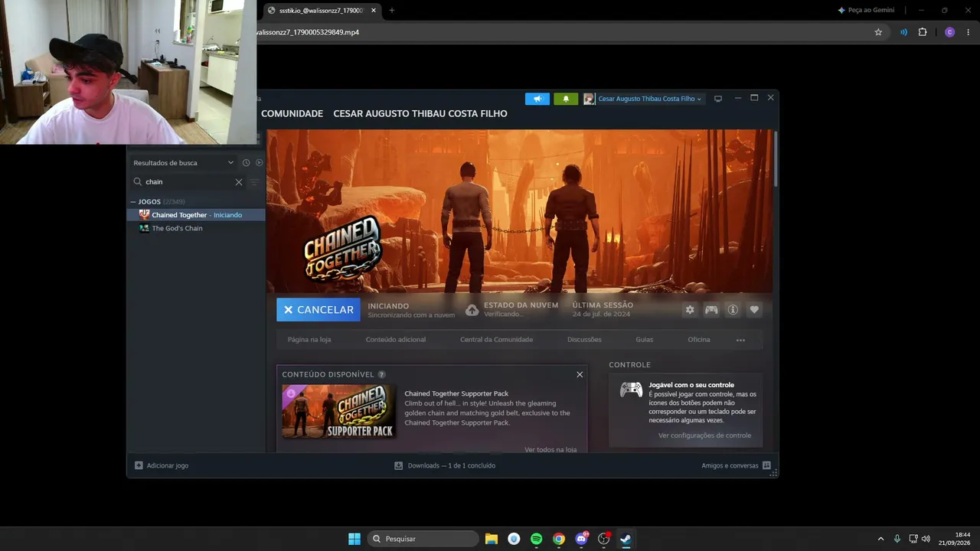The height and width of the screenshot is (551, 980).
Task: Open Ver configurações de controle link
Action: [x=704, y=435]
